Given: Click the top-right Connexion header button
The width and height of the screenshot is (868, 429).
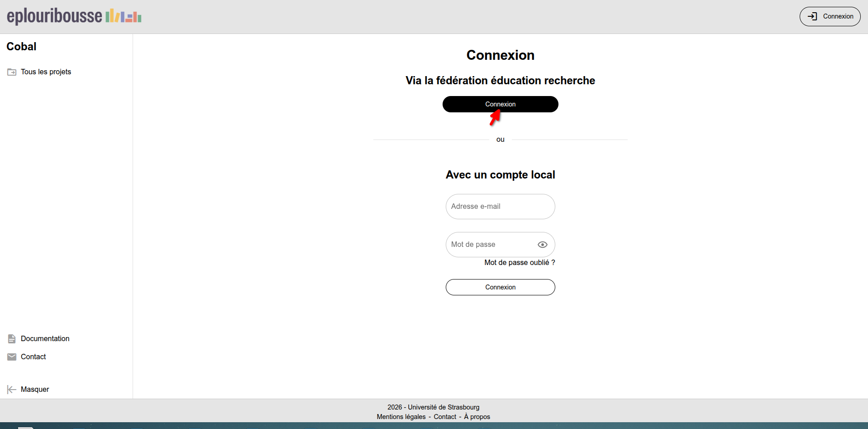Looking at the screenshot, I should (x=830, y=16).
